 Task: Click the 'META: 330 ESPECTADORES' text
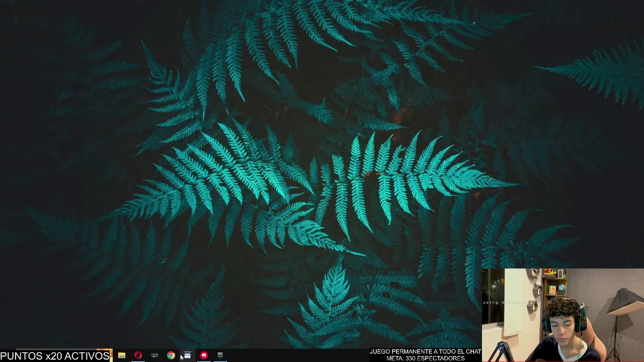pyautogui.click(x=426, y=358)
